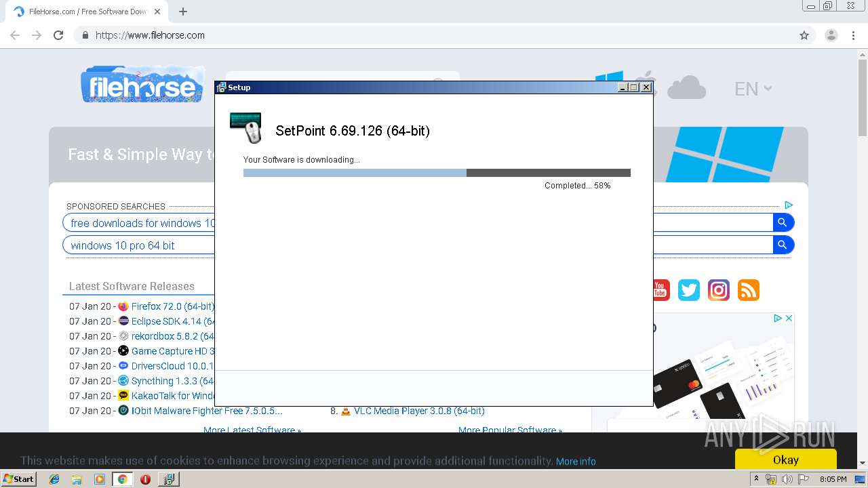Show hidden system tray icons
The height and width of the screenshot is (488, 868).
coord(757,479)
